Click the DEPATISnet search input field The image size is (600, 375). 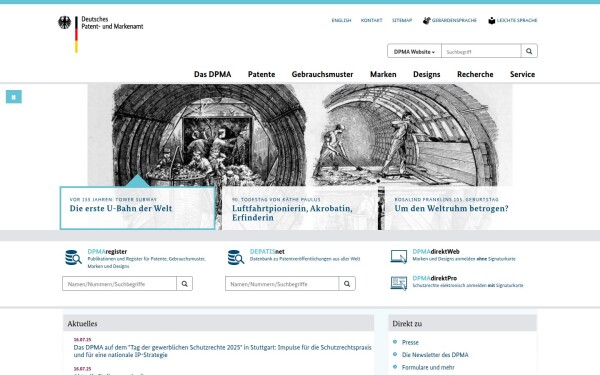(x=282, y=284)
